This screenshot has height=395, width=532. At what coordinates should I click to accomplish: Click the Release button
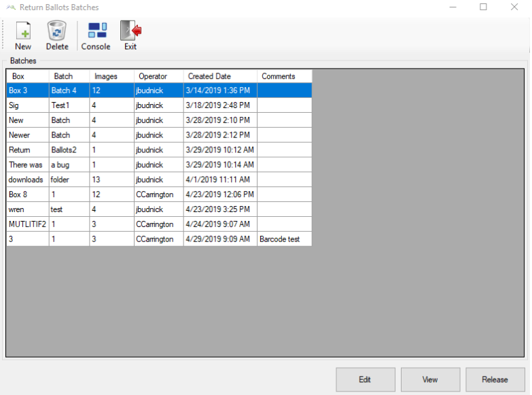click(x=495, y=379)
